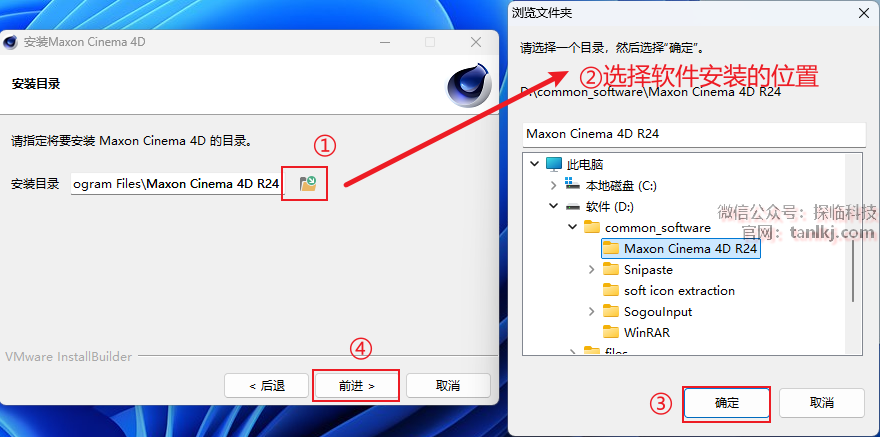Expand the 本地磁盘 (C:) tree node
The width and height of the screenshot is (880, 437).
(x=554, y=185)
